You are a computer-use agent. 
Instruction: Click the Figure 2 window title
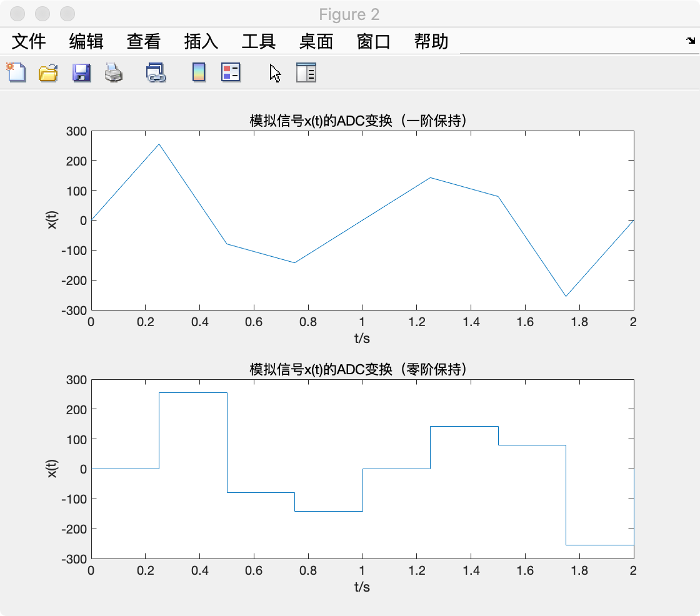pos(349,14)
